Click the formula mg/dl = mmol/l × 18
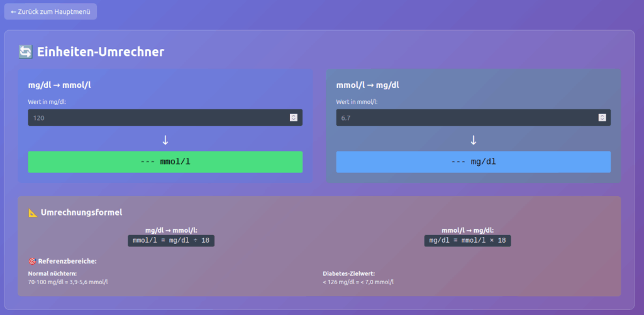This screenshot has width=644, height=315. 467,240
